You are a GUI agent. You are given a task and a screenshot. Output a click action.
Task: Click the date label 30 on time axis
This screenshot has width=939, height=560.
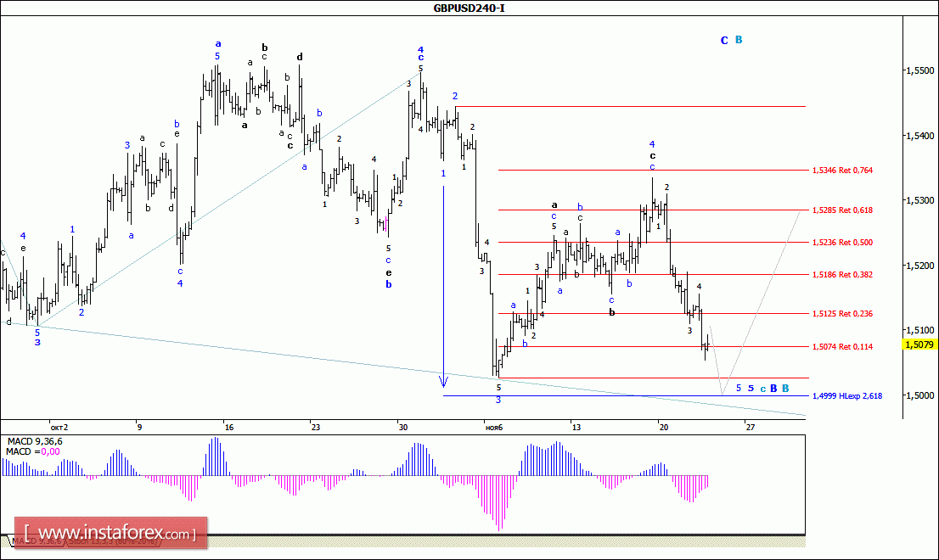click(403, 427)
